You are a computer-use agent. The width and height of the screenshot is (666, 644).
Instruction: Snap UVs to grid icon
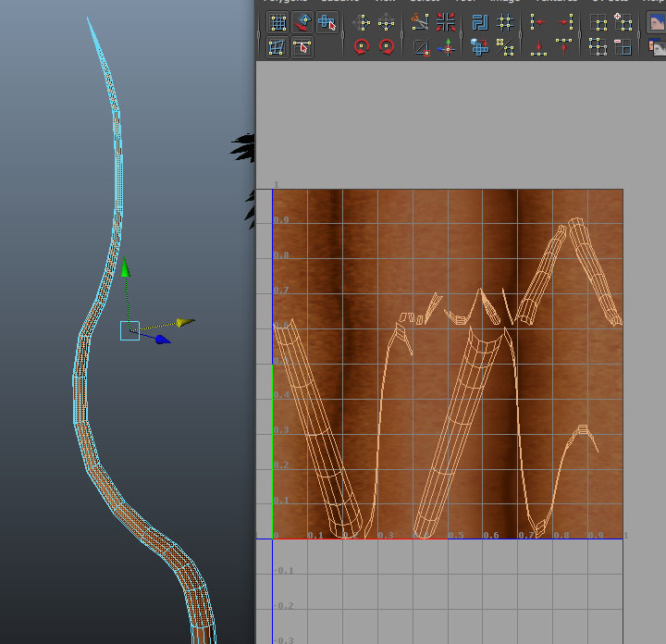click(x=505, y=22)
